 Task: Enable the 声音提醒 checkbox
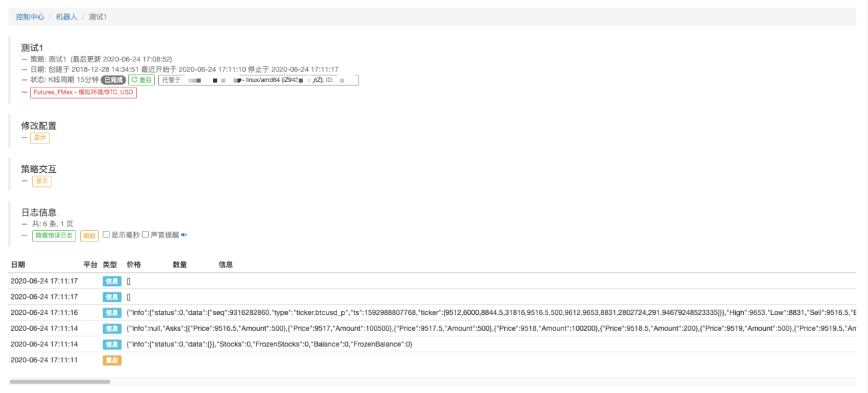(146, 235)
